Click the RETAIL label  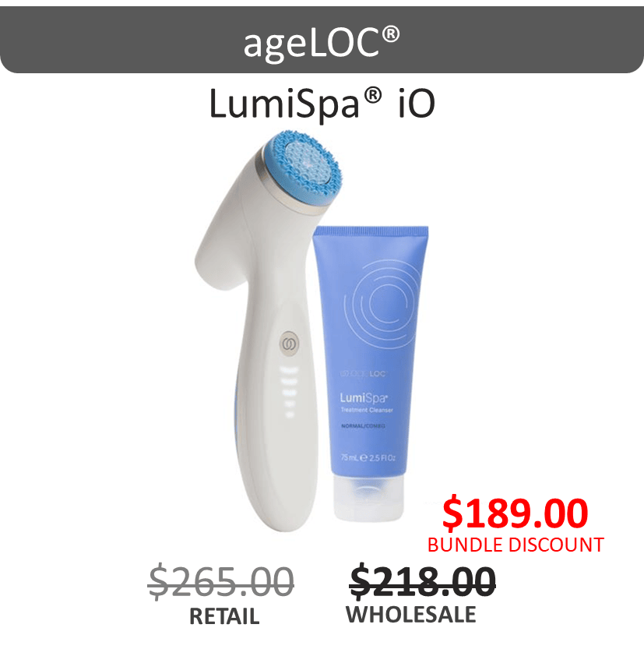[x=224, y=615]
